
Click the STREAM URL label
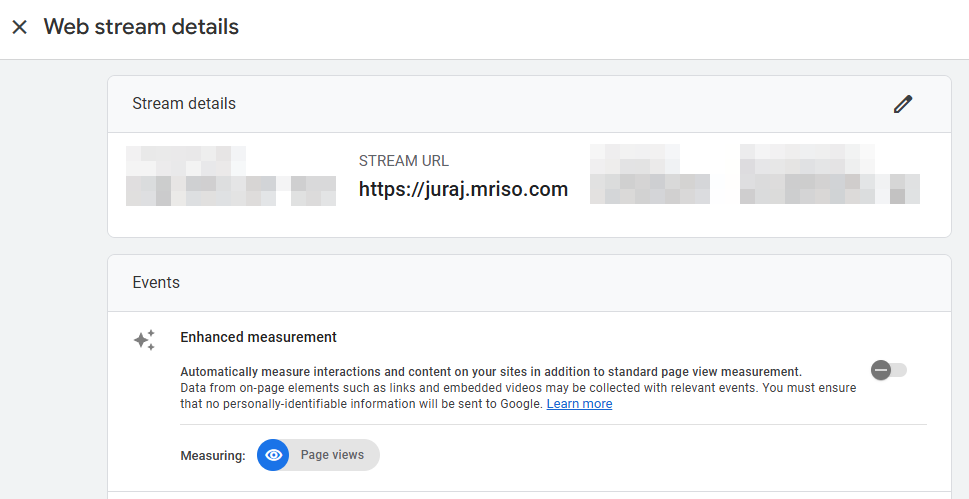click(x=403, y=161)
